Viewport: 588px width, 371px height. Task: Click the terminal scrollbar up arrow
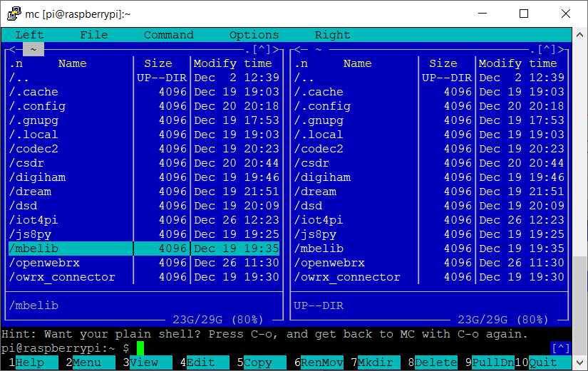coord(579,34)
